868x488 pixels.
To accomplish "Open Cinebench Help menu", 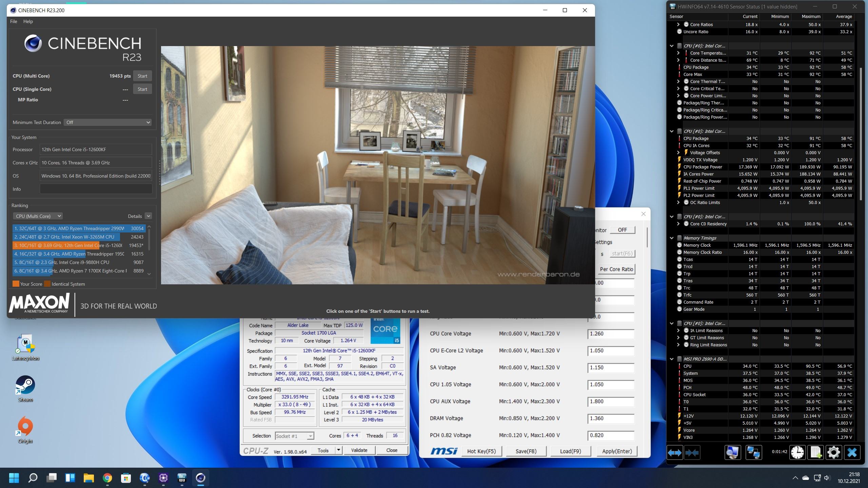I will [28, 21].
